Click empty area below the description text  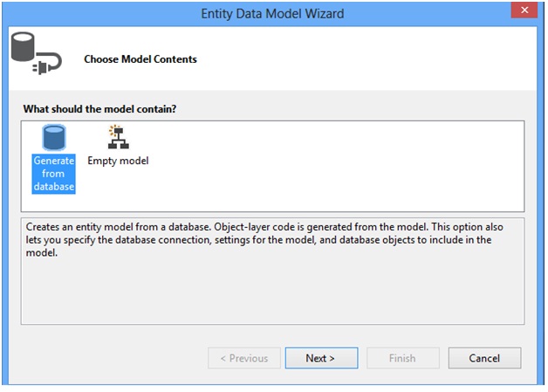271,292
